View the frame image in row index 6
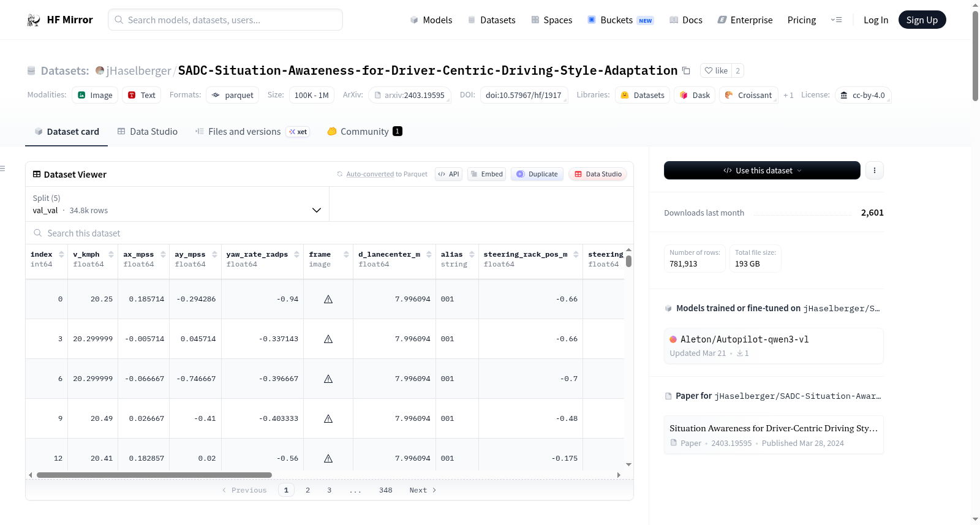The width and height of the screenshot is (980, 525). click(328, 379)
